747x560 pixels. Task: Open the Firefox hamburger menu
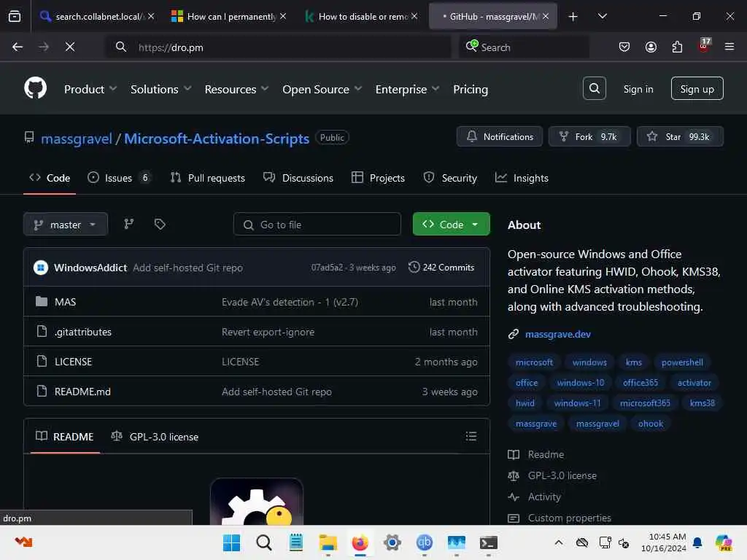(729, 47)
